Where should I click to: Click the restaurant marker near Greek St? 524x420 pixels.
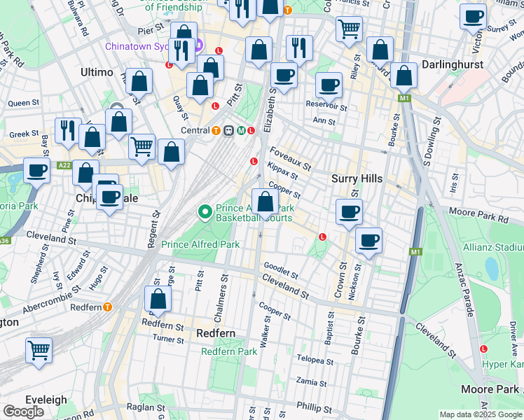[x=68, y=132]
